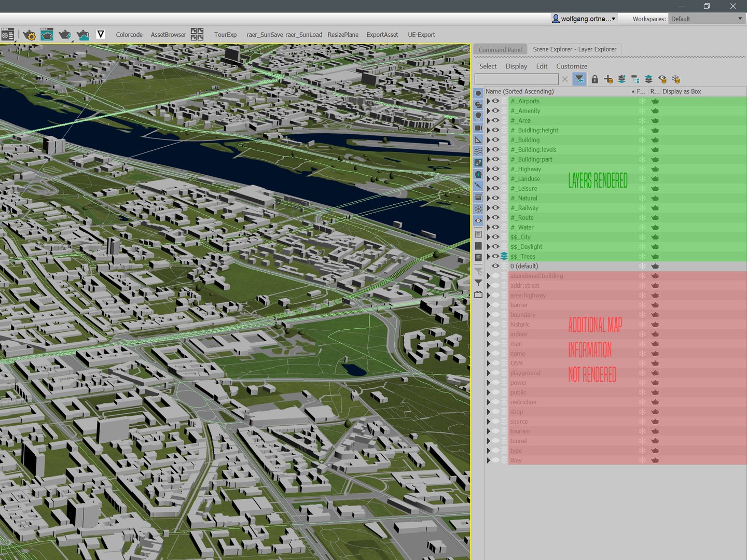Open the wolfgang.ortne user account dropdown
The height and width of the screenshot is (560, 747).
pyautogui.click(x=584, y=19)
